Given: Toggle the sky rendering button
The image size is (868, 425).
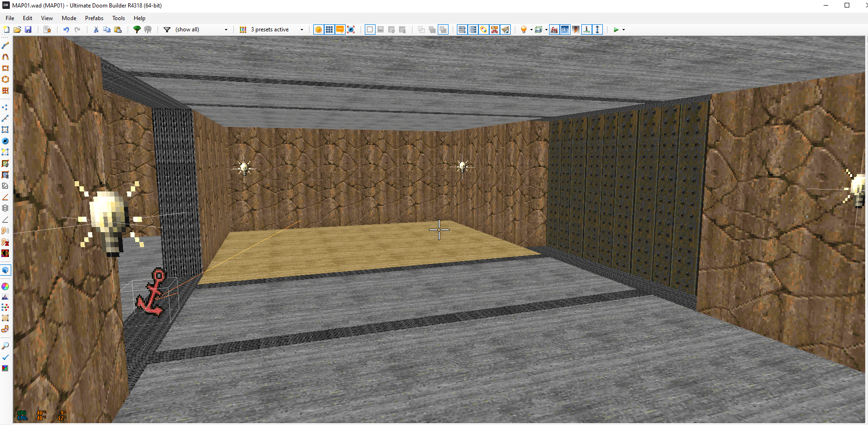Looking at the screenshot, I should click(565, 29).
